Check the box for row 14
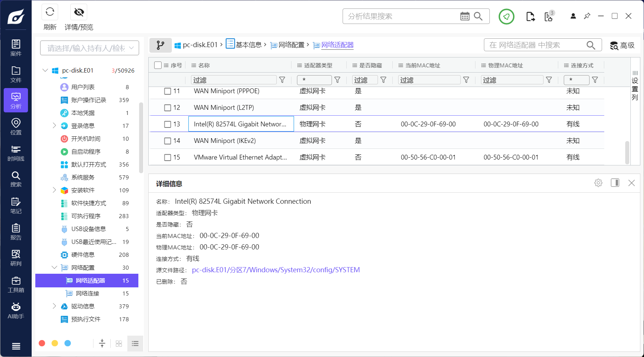The height and width of the screenshot is (357, 644). point(167,141)
